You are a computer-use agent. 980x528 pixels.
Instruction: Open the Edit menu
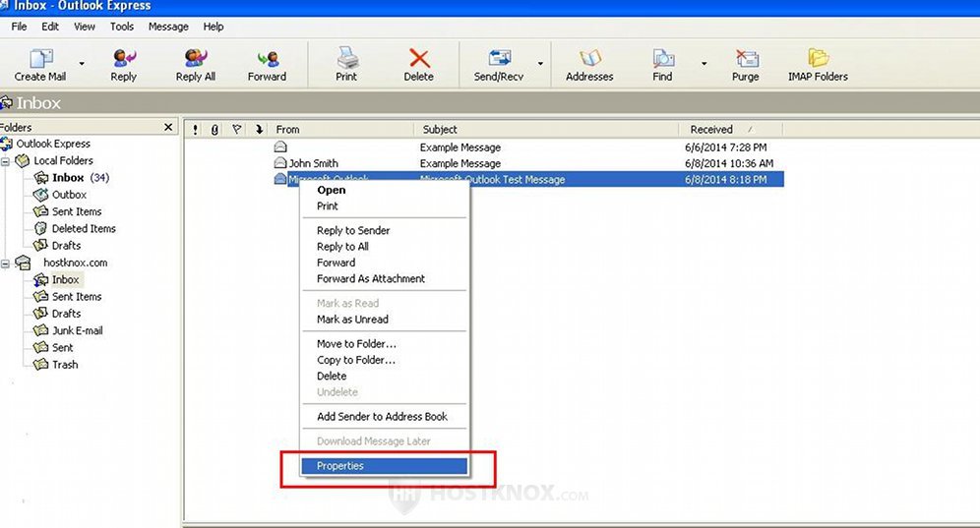50,27
